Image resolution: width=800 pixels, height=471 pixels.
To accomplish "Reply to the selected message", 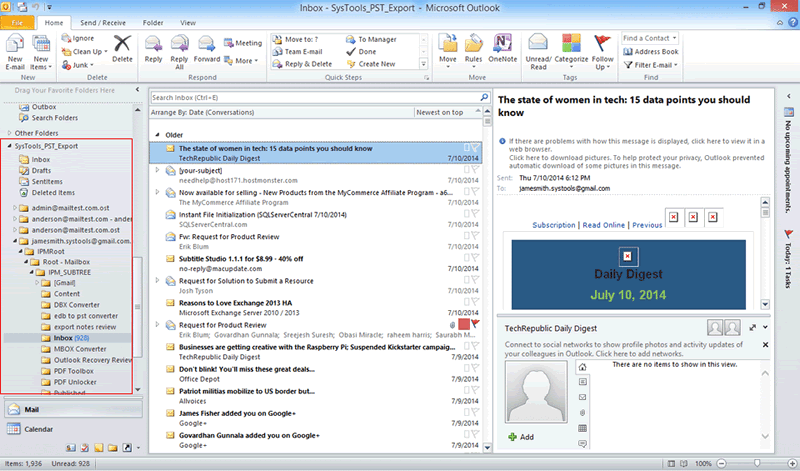I will coord(153,49).
